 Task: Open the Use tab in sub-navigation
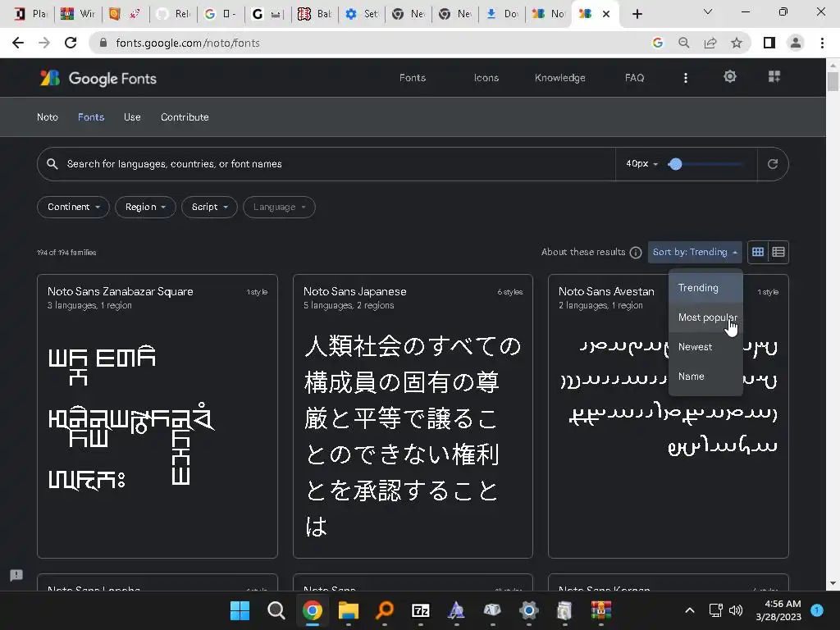(x=132, y=116)
